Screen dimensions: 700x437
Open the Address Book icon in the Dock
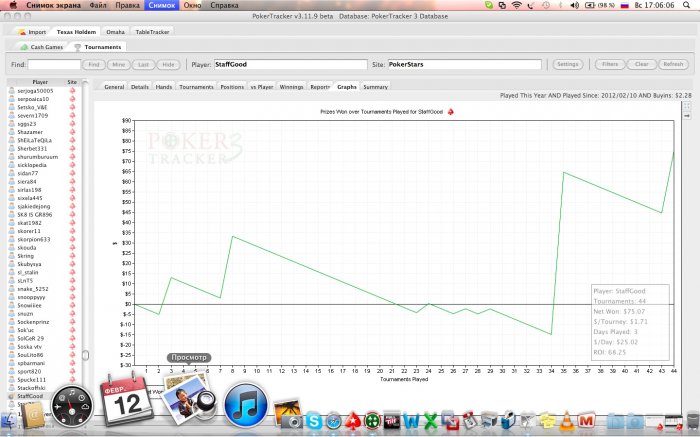tap(32, 414)
